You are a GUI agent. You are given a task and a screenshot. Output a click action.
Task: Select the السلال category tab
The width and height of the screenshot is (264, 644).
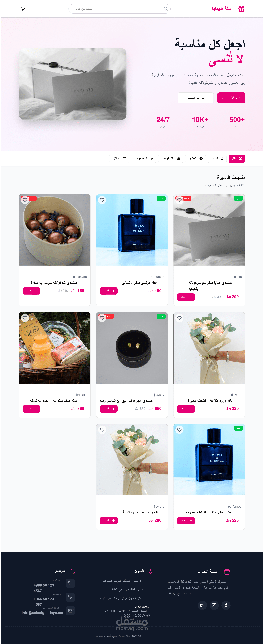point(119,159)
